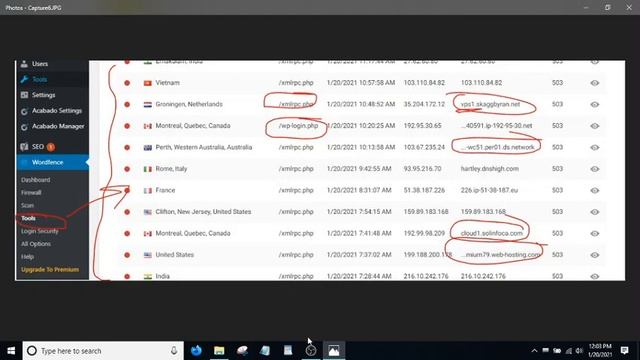Image resolution: width=640 pixels, height=360 pixels.
Task: Open Wordfence Firewall submenu link
Action: [x=31, y=192]
